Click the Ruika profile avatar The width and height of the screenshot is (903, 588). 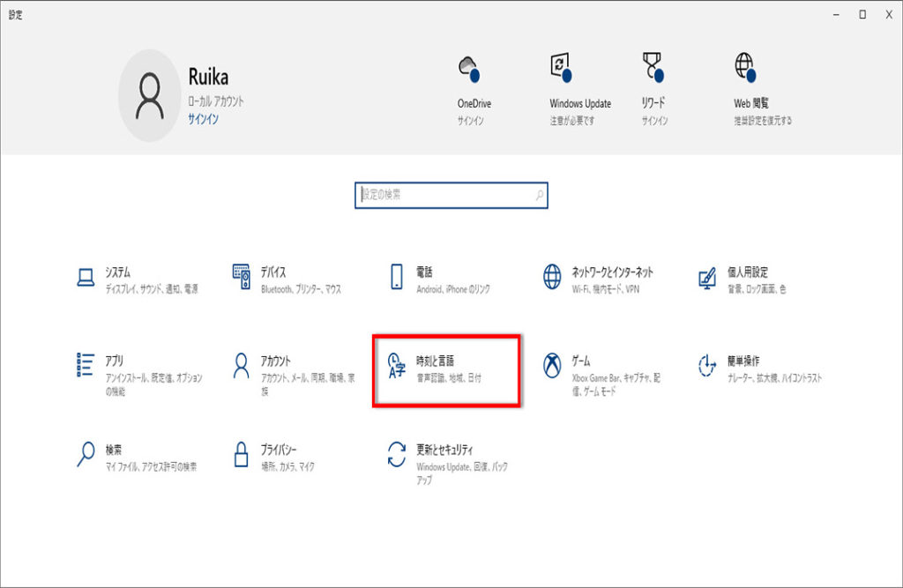(x=150, y=95)
